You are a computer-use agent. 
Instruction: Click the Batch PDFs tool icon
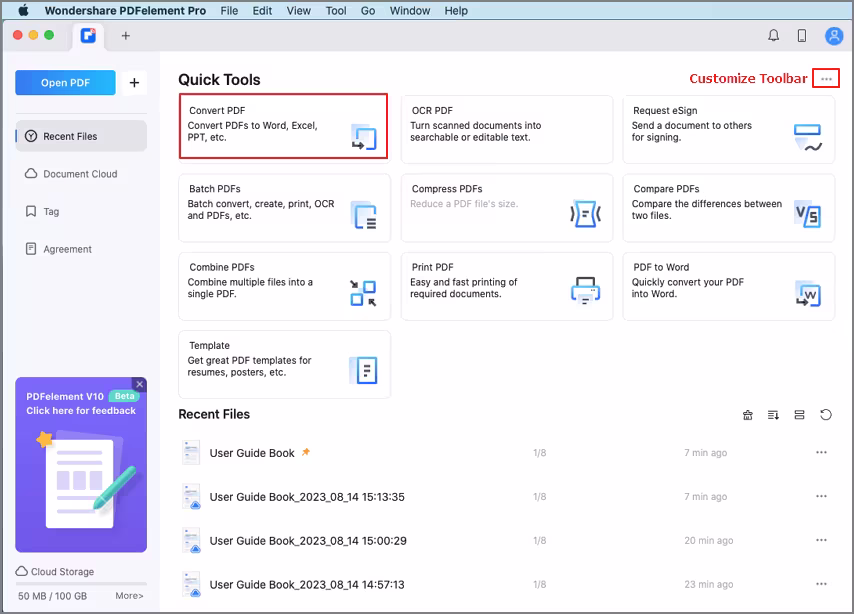point(364,216)
